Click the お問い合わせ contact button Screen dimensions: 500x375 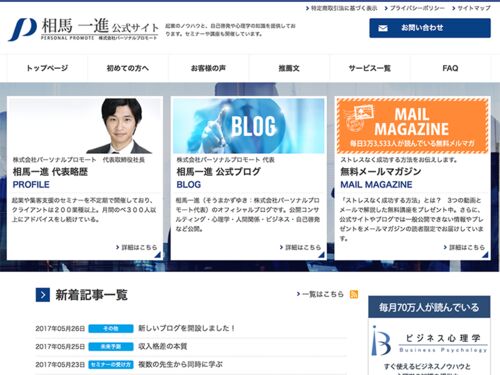[430, 28]
